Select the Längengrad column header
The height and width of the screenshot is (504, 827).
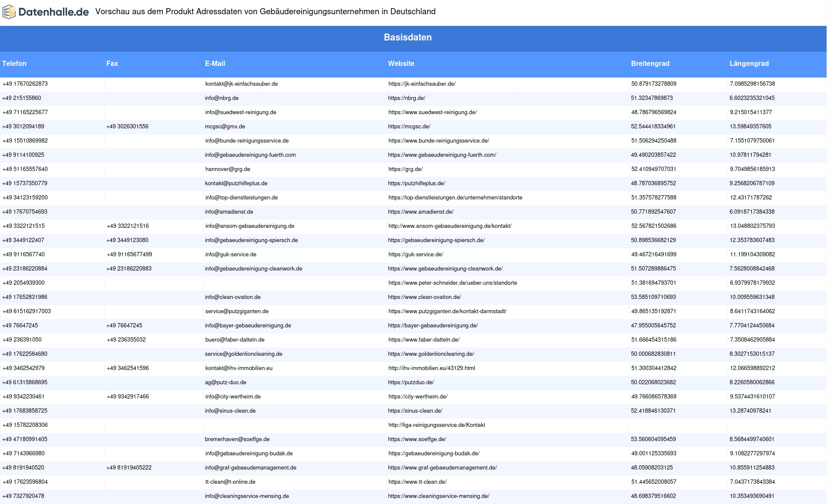coord(749,64)
